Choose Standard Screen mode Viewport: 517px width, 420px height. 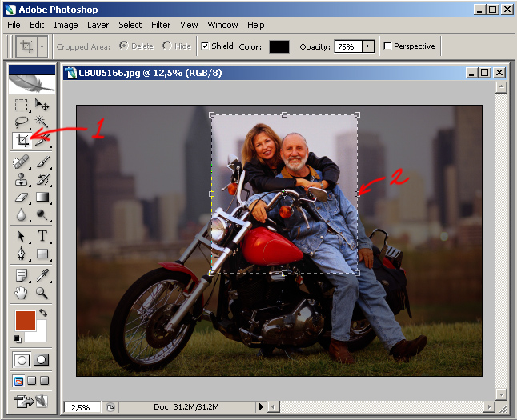18,381
